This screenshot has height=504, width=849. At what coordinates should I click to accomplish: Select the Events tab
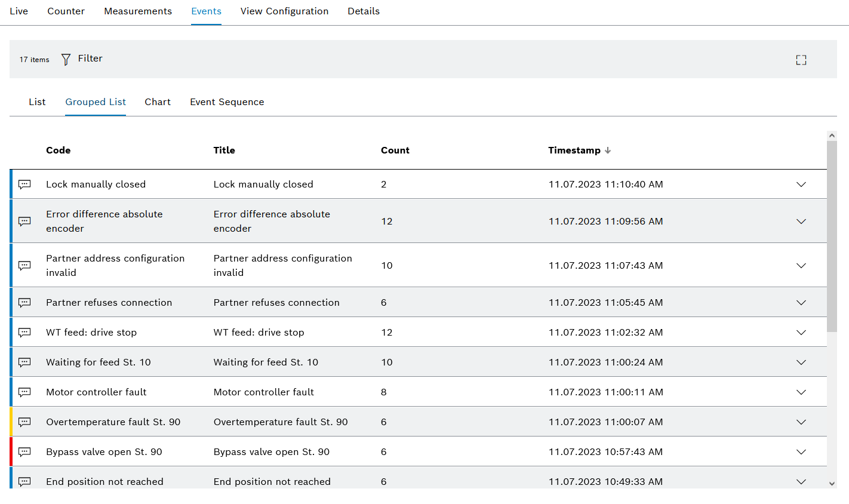207,11
